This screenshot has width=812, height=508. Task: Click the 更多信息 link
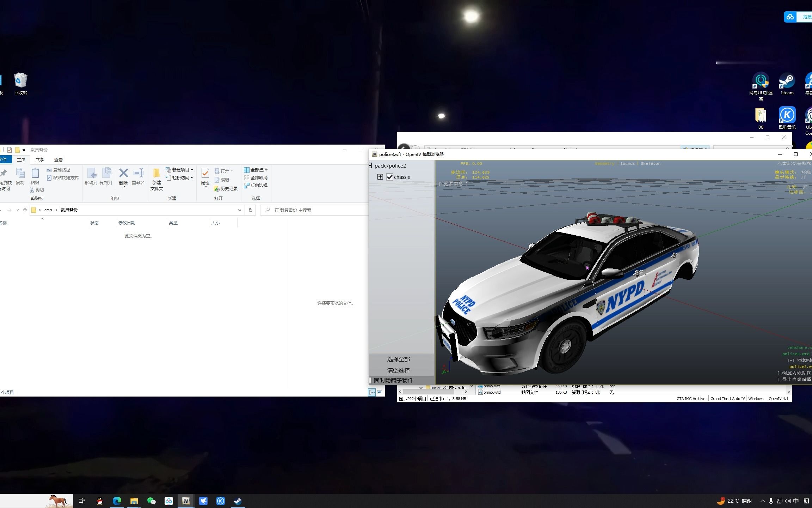pos(453,184)
